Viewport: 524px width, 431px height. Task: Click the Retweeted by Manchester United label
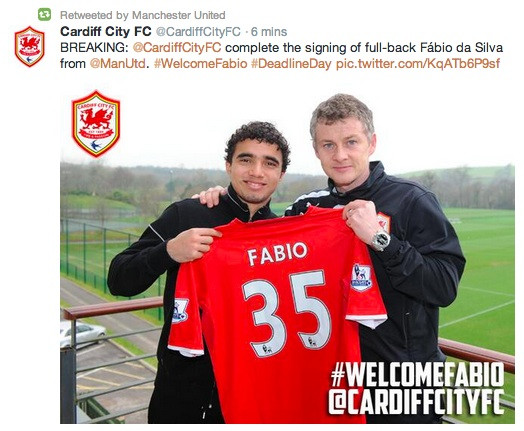click(143, 15)
